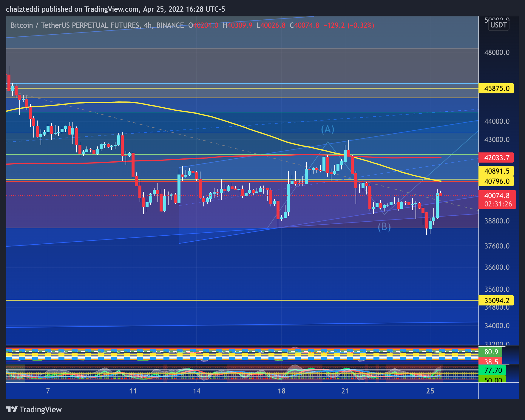
Task: Click the 35094.2 yellow price label
Action: click(496, 300)
